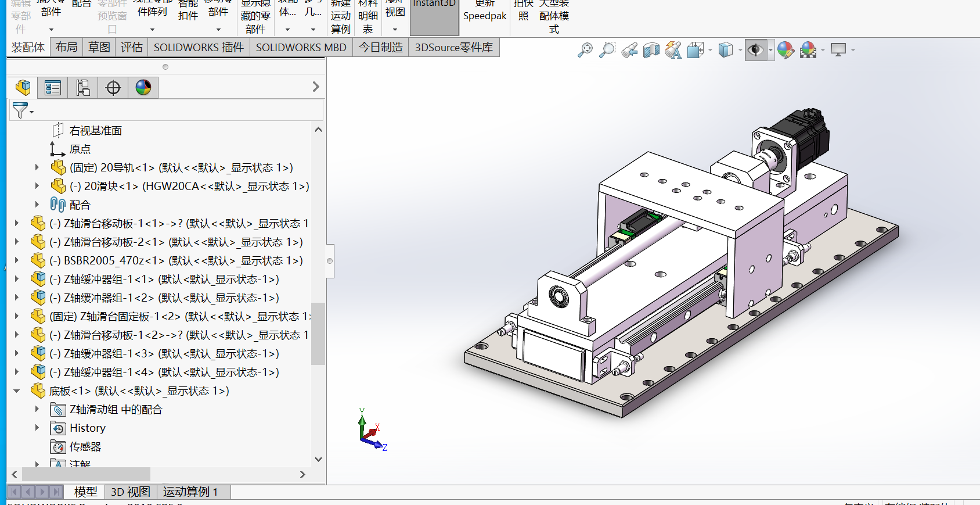Toggle the Hide/Show Items eye button
Image resolution: width=980 pixels, height=505 pixels.
coord(755,50)
